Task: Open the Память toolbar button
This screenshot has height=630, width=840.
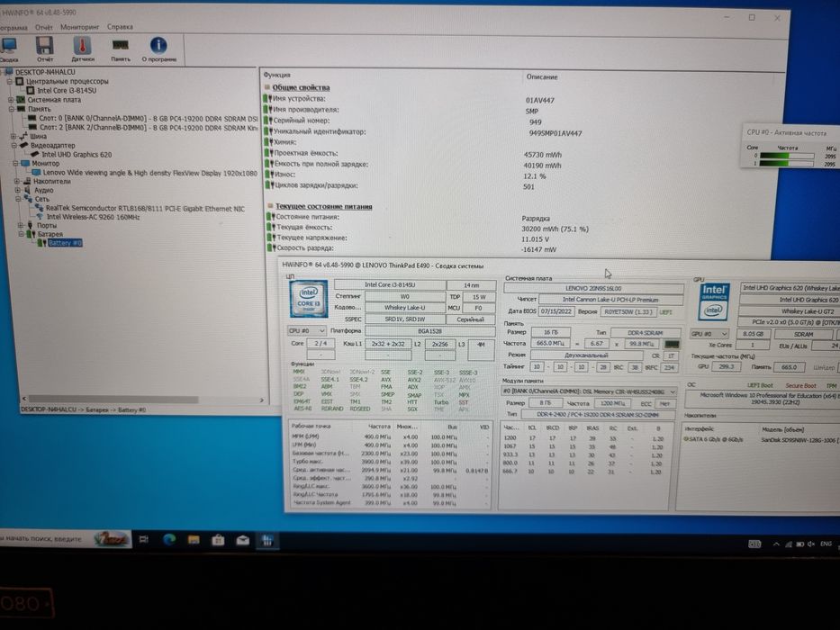Action: 121,49
